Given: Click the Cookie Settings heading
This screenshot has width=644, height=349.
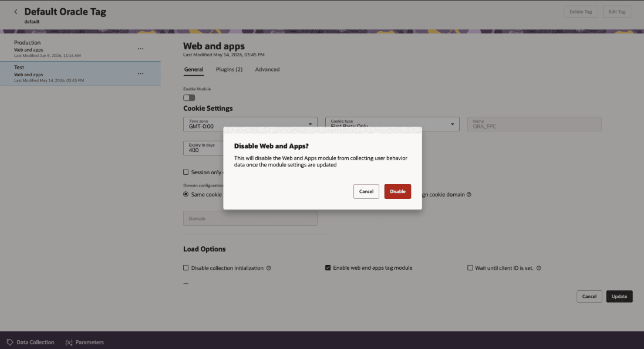Looking at the screenshot, I should [x=208, y=109].
